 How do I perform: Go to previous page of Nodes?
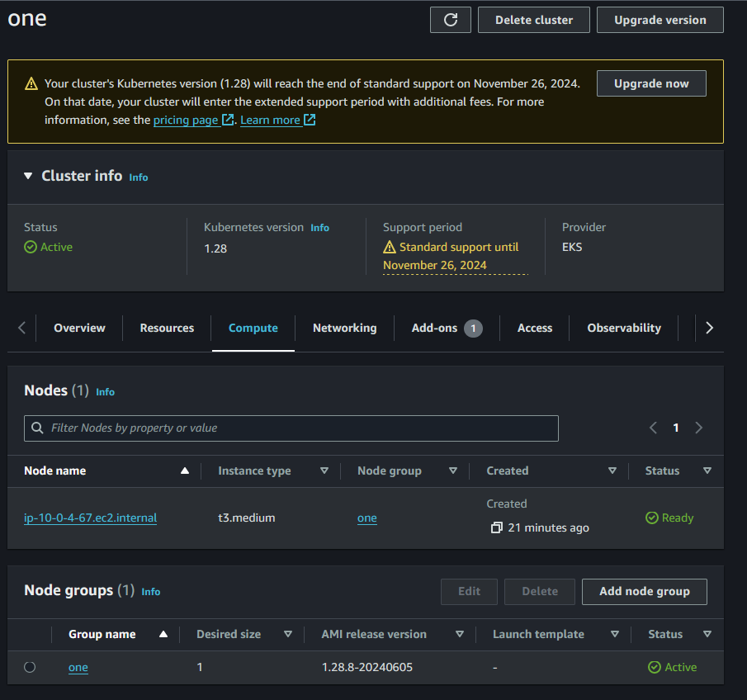[x=653, y=428]
